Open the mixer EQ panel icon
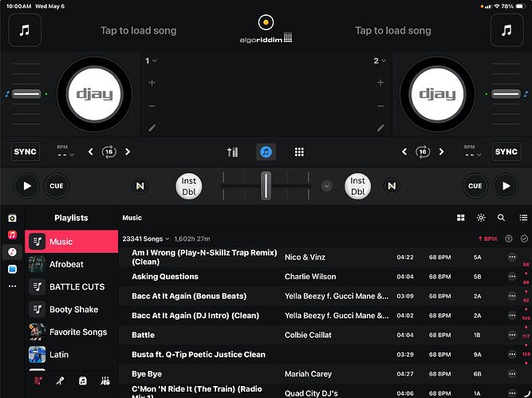The height and width of the screenshot is (398, 532). coord(232,152)
